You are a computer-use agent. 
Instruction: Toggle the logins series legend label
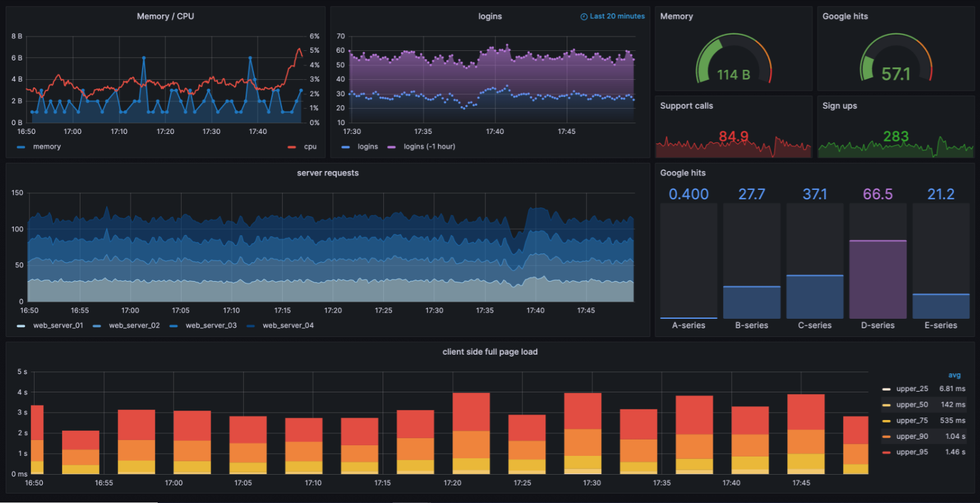(367, 146)
